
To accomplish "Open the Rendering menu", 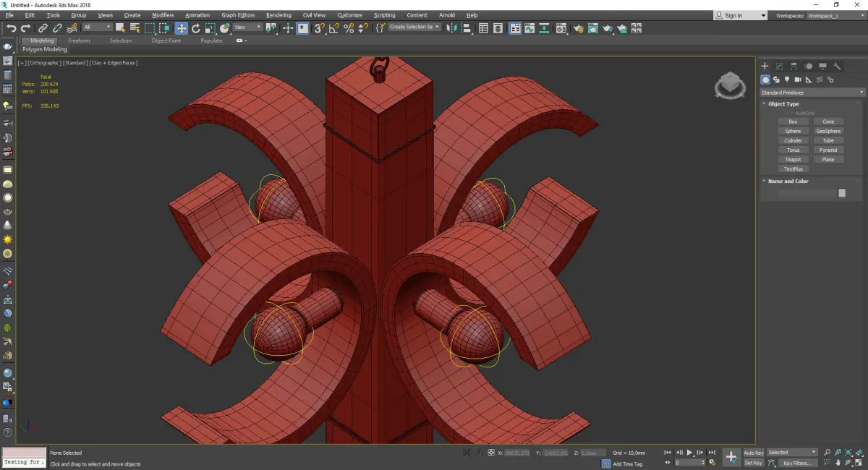I will coord(278,15).
